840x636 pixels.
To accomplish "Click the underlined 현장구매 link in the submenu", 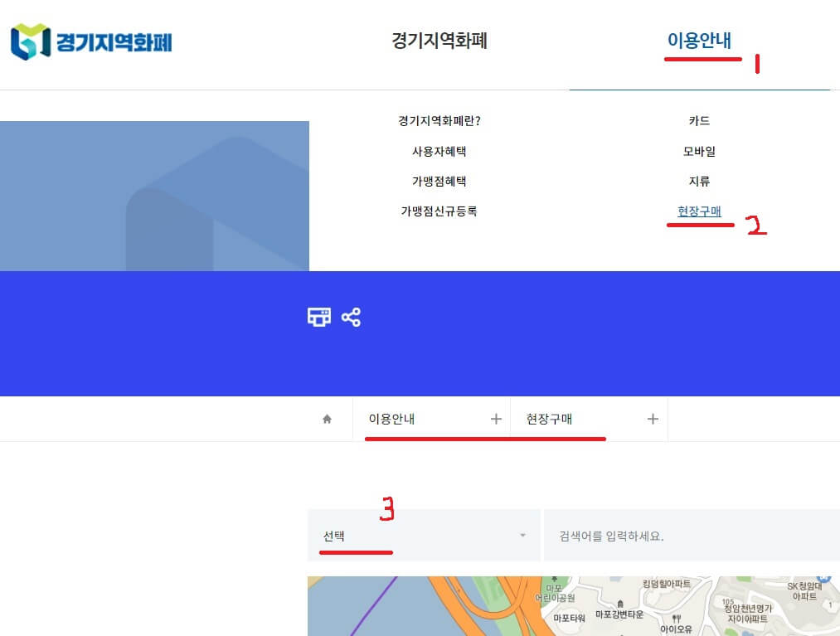I will click(701, 211).
